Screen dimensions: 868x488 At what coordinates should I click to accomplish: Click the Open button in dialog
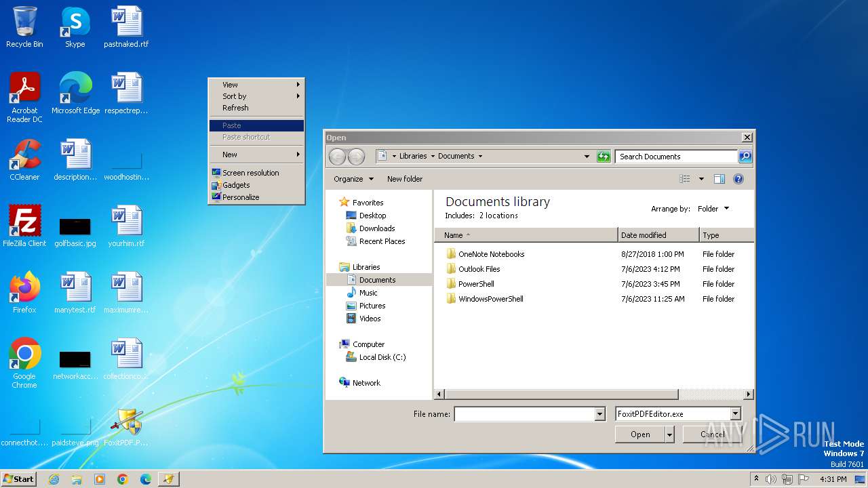[639, 434]
